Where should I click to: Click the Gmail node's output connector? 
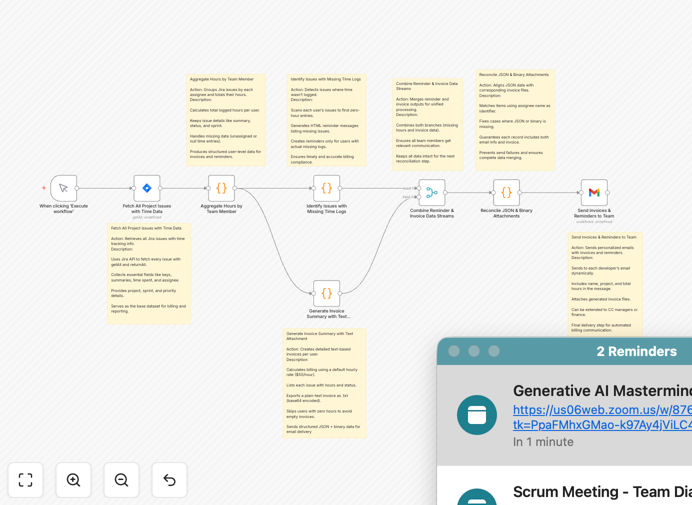tap(608, 192)
